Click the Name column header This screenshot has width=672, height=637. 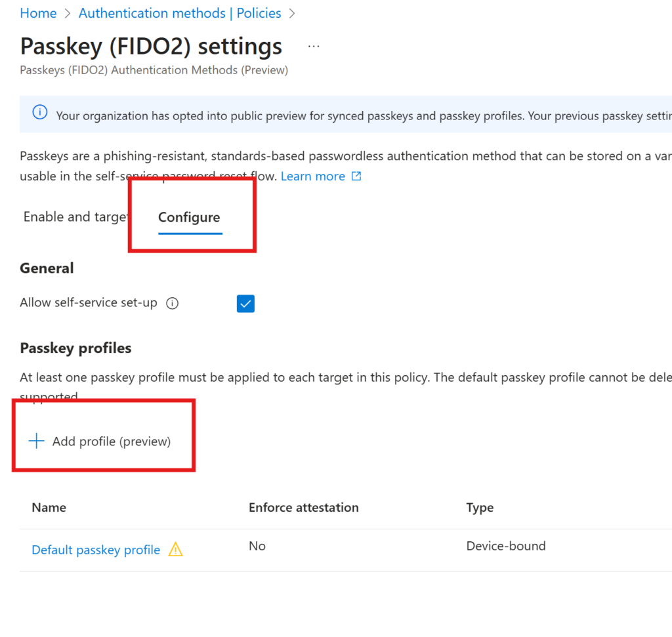coord(49,507)
